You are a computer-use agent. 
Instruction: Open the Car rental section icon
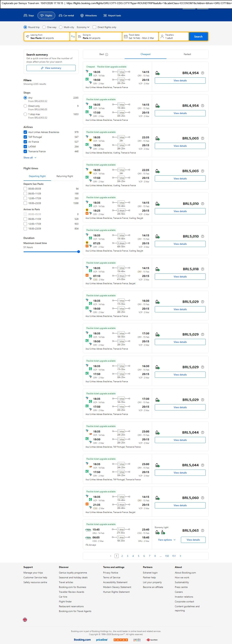point(61,15)
